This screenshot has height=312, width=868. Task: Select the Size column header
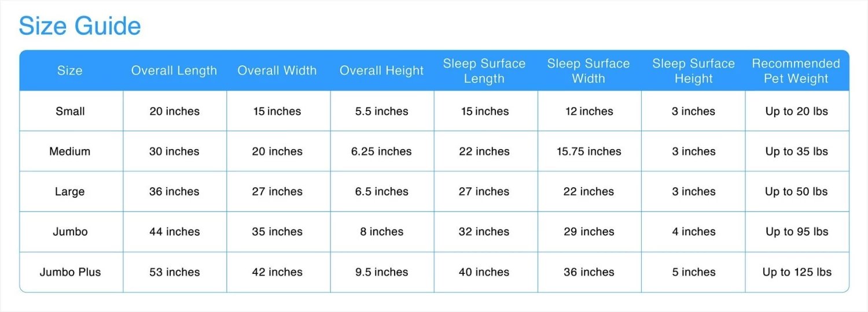pyautogui.click(x=70, y=70)
